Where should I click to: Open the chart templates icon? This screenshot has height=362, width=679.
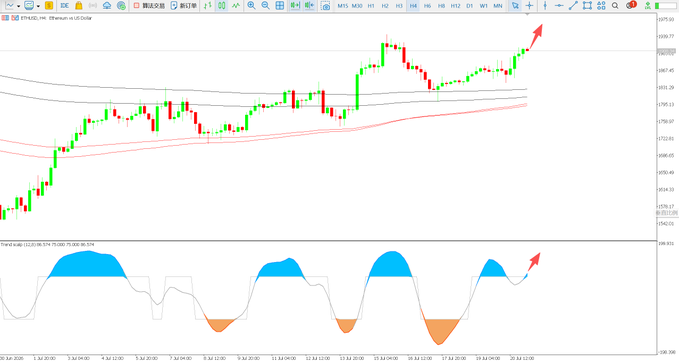29,6
